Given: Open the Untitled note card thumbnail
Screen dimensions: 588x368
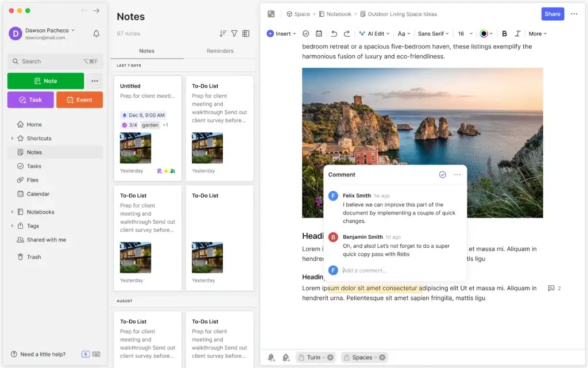Looking at the screenshot, I should click(136, 148).
